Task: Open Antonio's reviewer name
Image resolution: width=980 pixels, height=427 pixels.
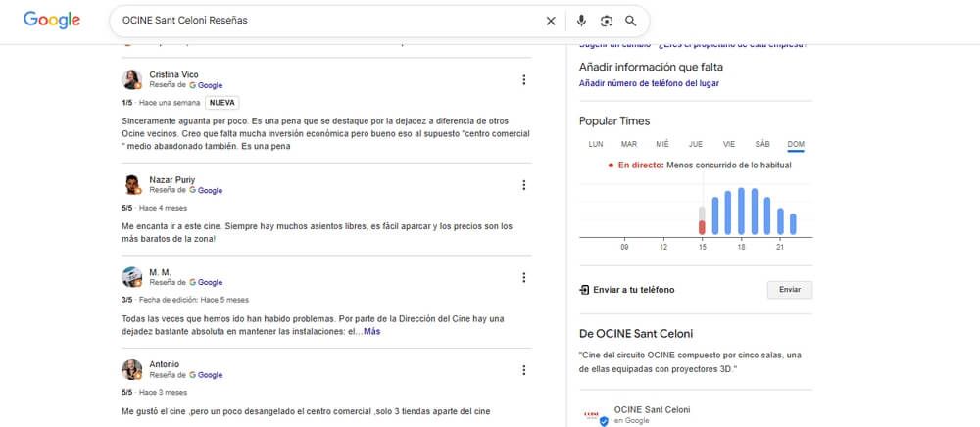Action: click(165, 364)
